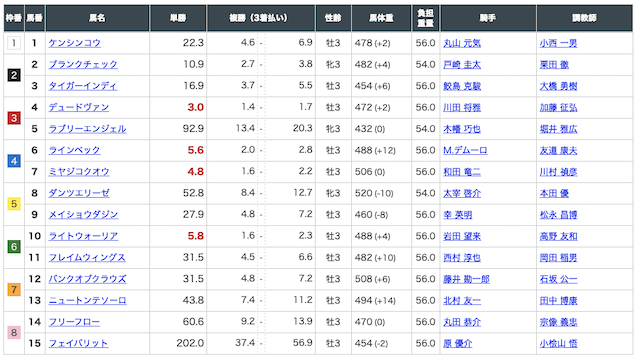
Task: Open jockey link 丸山 元気
Action: pyautogui.click(x=462, y=43)
